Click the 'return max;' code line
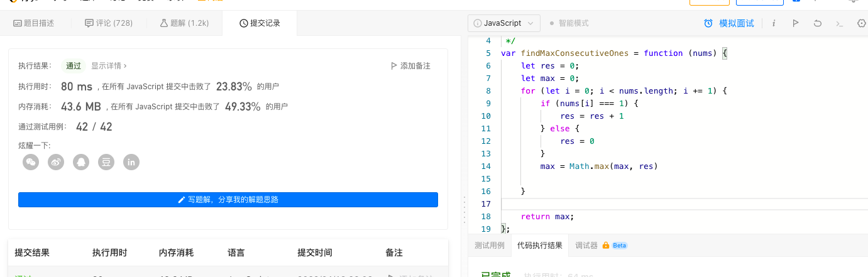Screen dimensions: 868x277 [547, 217]
